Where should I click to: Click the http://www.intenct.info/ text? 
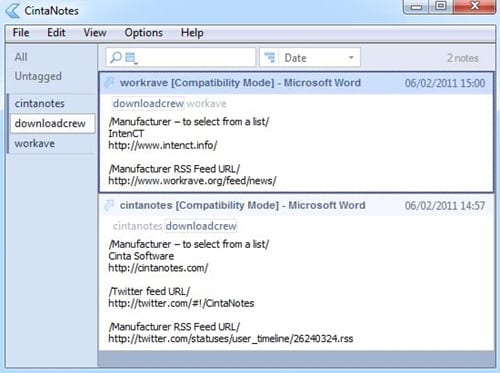[163, 145]
